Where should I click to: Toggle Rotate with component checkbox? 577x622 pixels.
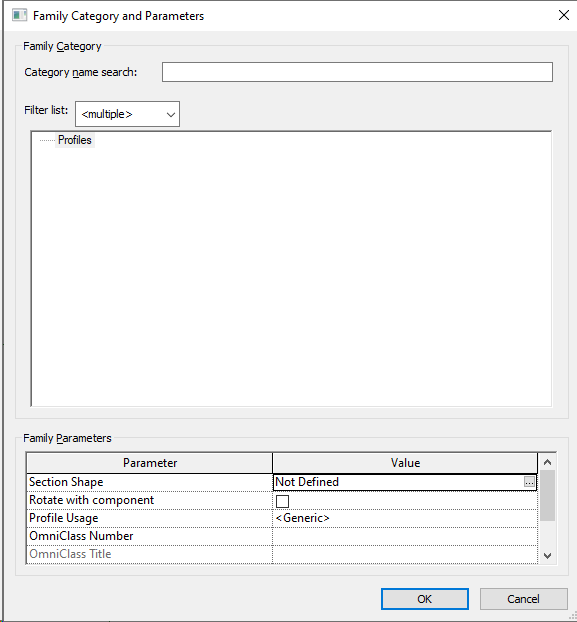coord(282,501)
